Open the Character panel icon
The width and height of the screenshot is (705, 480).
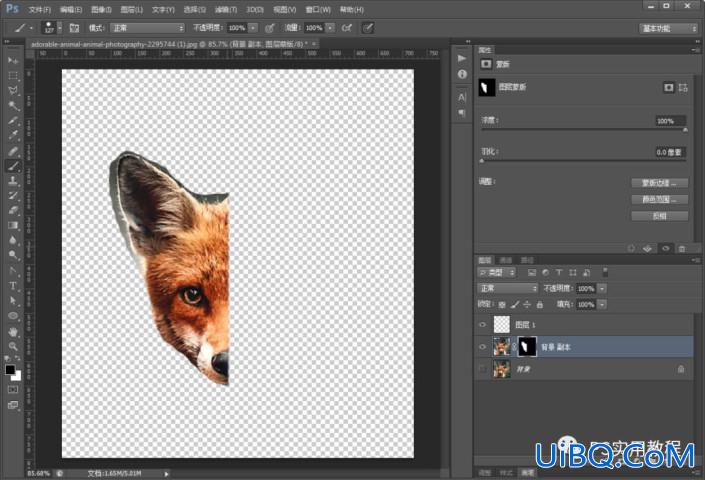462,97
